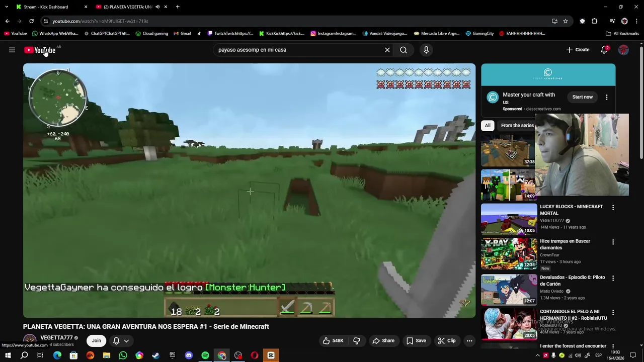Join the VEGETTA777 channel membership
Viewport: 644px width, 362px height.
pyautogui.click(x=96, y=340)
